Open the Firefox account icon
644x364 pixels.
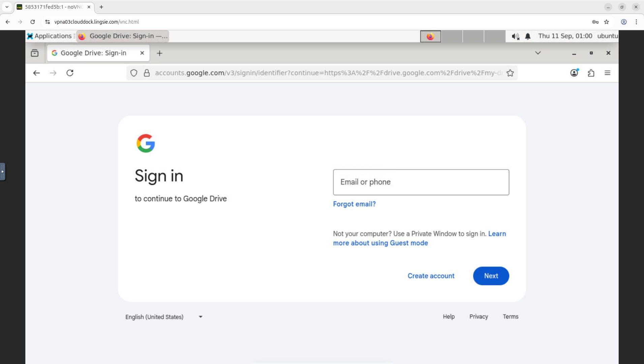[574, 73]
